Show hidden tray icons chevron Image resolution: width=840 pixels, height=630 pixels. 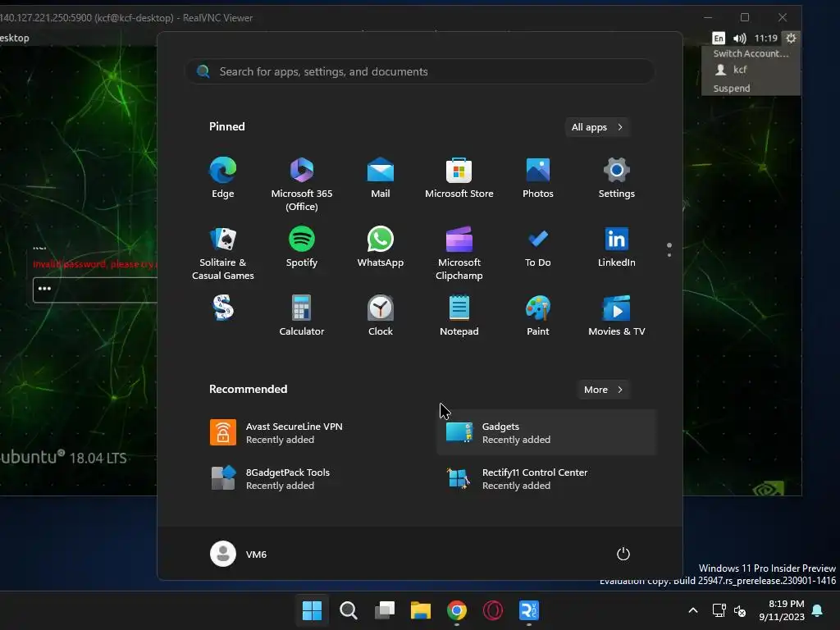692,610
